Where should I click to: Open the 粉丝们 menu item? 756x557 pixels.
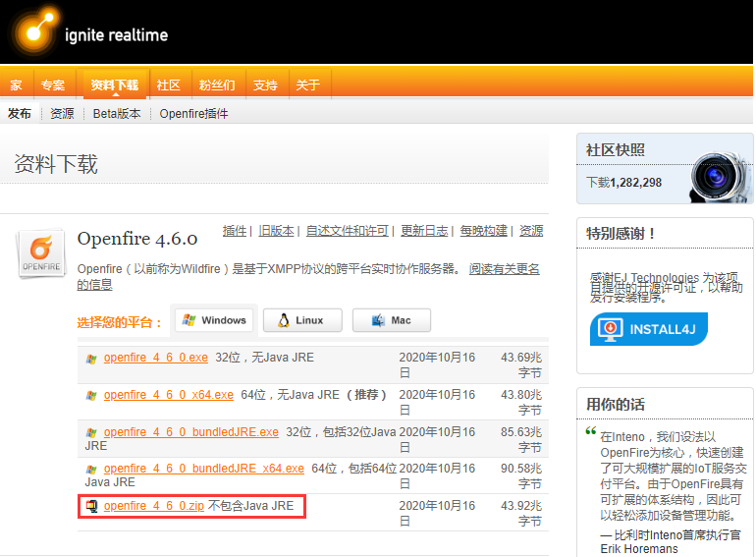click(x=217, y=84)
